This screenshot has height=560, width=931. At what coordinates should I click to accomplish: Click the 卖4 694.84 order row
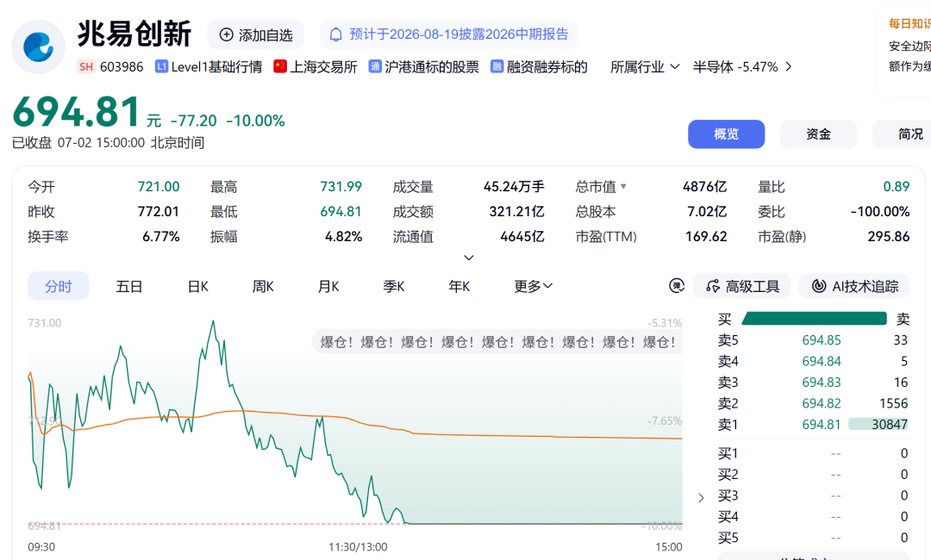tap(813, 361)
